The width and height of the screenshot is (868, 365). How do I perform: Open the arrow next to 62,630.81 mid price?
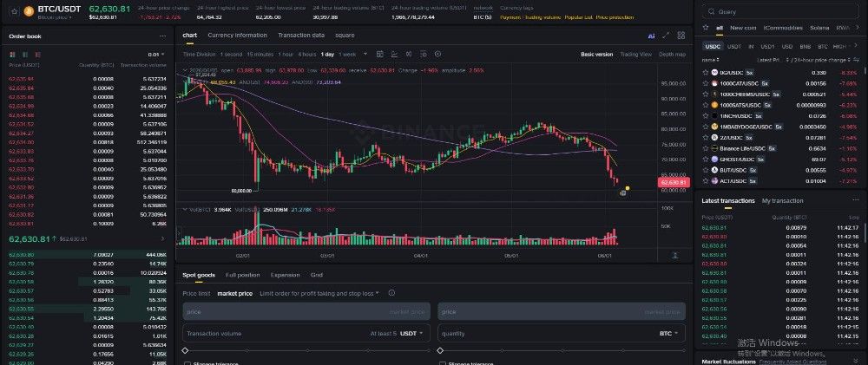163,239
